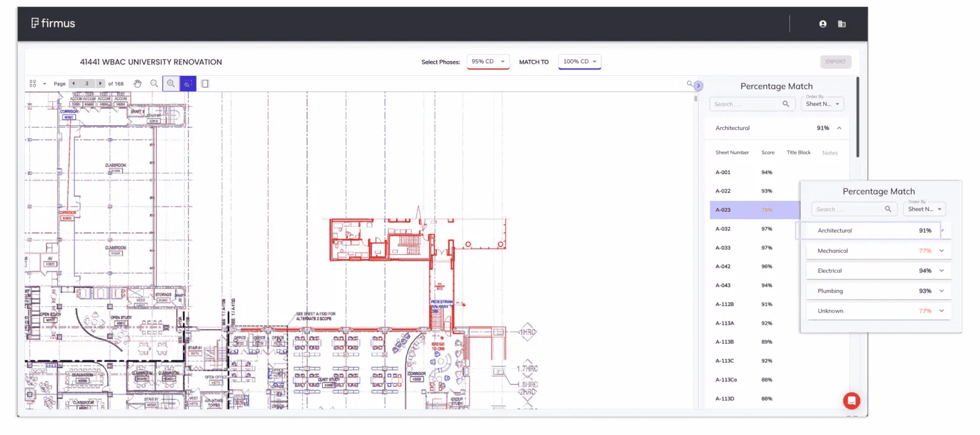Click the Export button
The height and width of the screenshot is (435, 980).
836,61
